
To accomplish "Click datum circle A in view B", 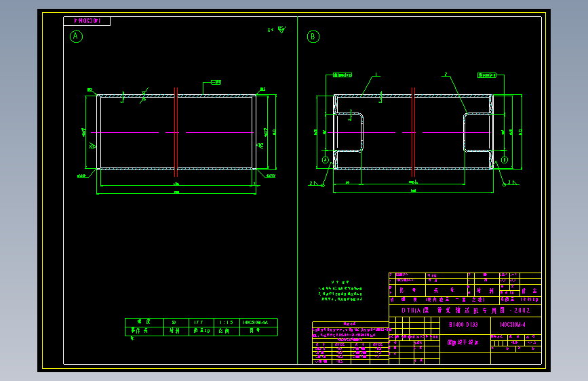I will pyautogui.click(x=326, y=160).
